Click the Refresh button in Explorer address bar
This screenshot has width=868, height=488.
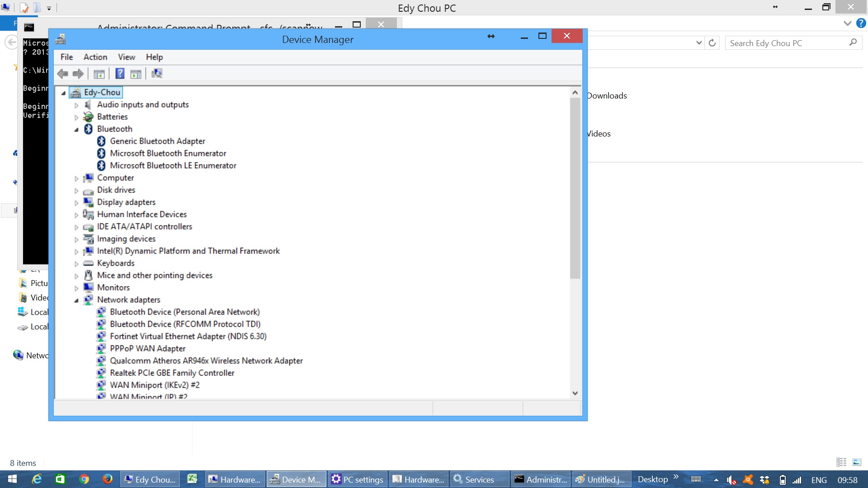[712, 43]
